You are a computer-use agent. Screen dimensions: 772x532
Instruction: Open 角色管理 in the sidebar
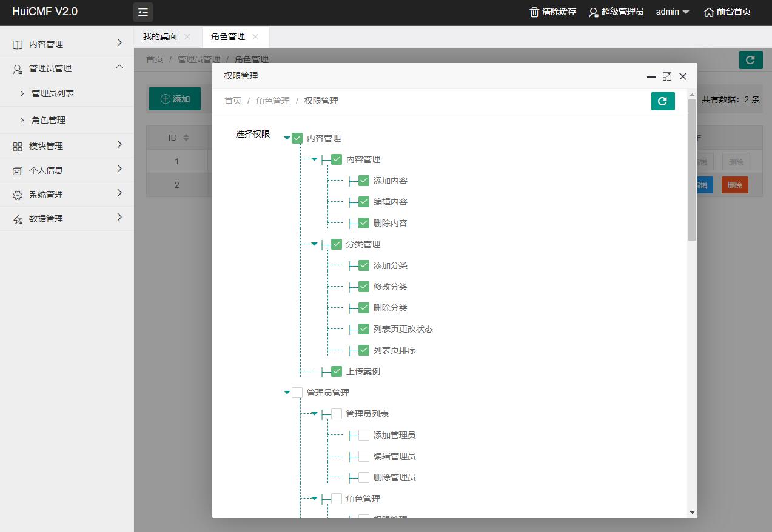[49, 121]
